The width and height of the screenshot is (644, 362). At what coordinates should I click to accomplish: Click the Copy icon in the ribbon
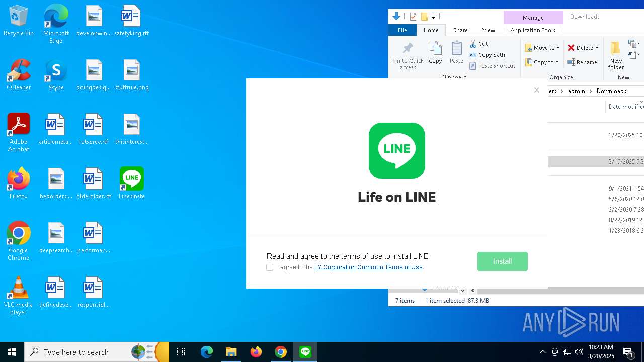pos(435,53)
